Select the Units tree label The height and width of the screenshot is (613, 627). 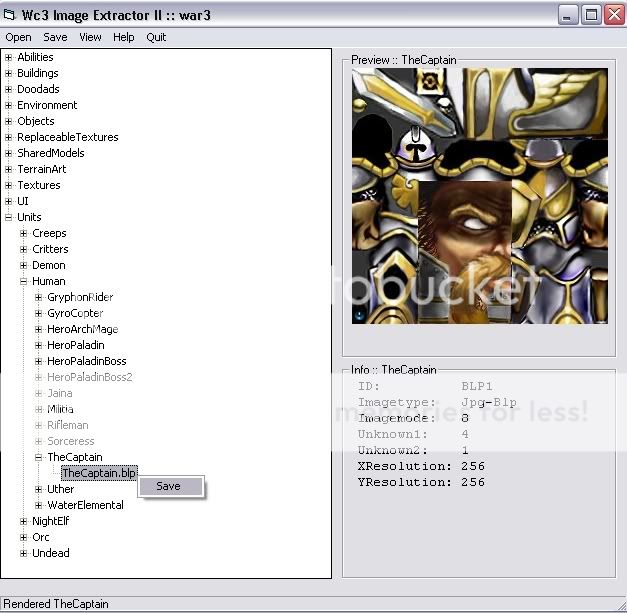[29, 217]
